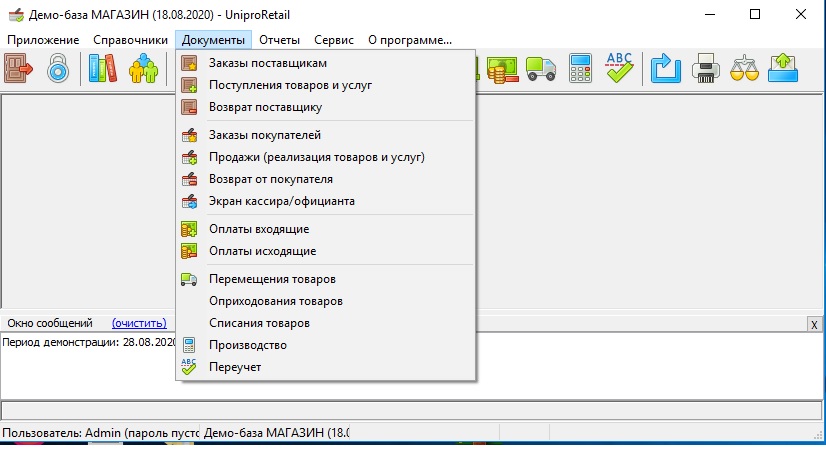Open Производство menu entry

click(x=326, y=346)
